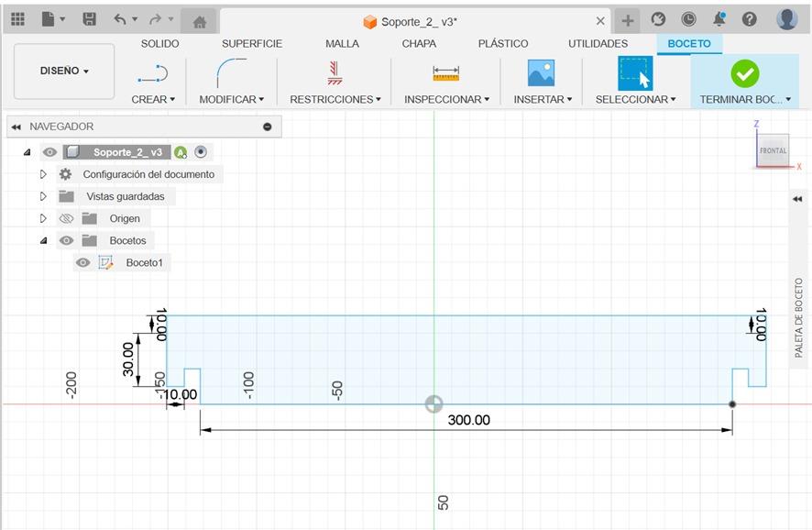Viewport: 812px width, 530px height.
Task: Switch to the MALLA tab
Action: pyautogui.click(x=342, y=44)
